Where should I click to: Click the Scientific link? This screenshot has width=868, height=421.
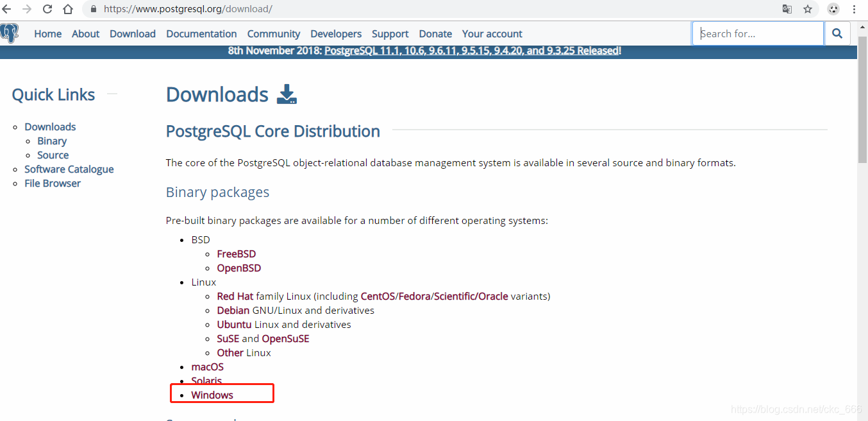coord(455,296)
